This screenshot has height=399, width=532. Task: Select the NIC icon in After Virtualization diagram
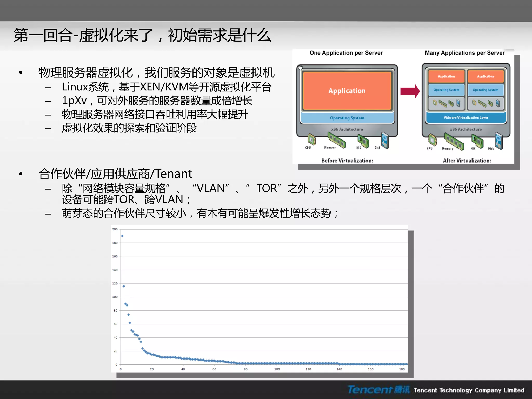[x=477, y=141]
